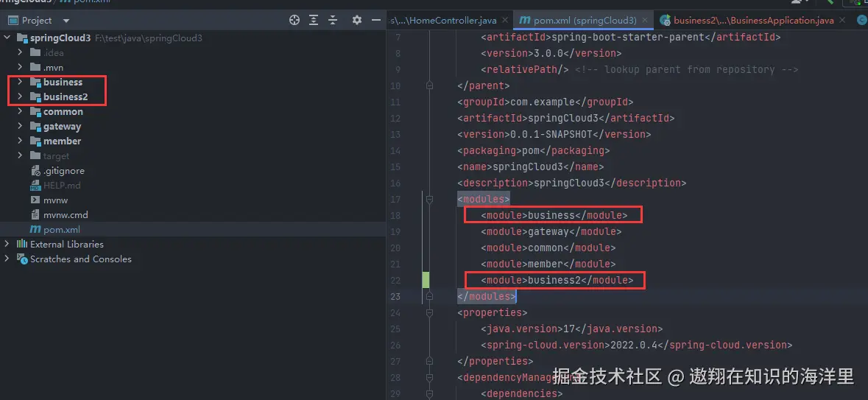Click the Select Opened File crosshair icon

[294, 21]
